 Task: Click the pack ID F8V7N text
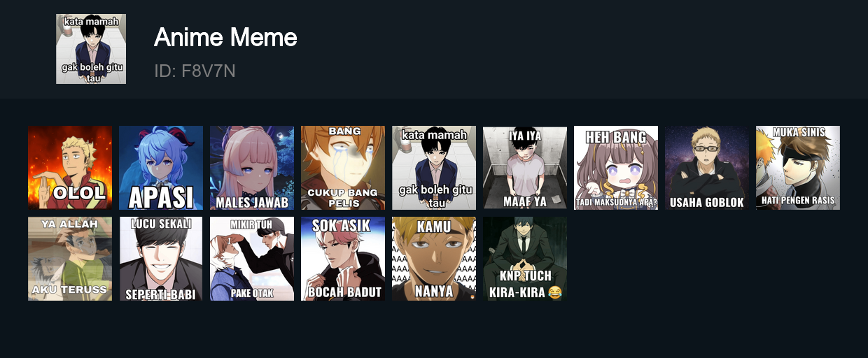point(195,71)
